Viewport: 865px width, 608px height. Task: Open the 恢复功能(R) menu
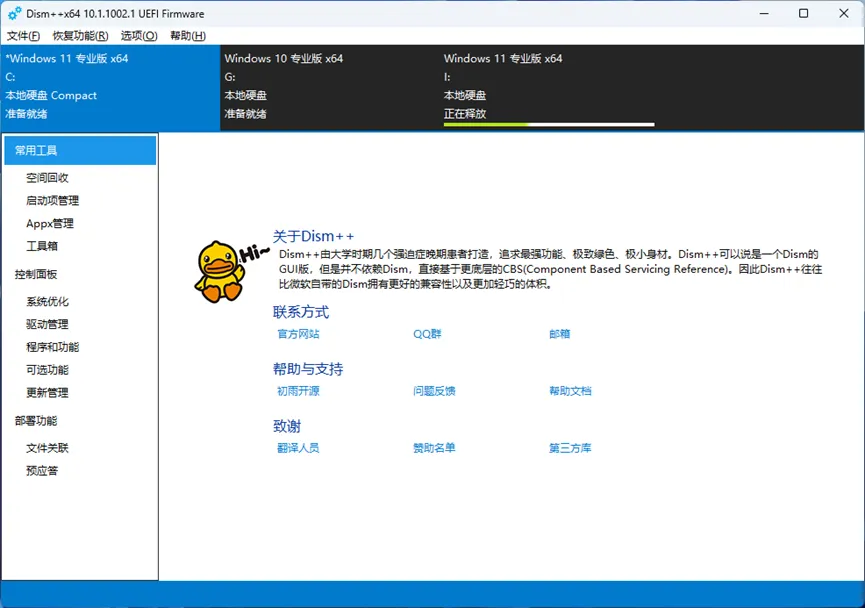click(x=79, y=35)
